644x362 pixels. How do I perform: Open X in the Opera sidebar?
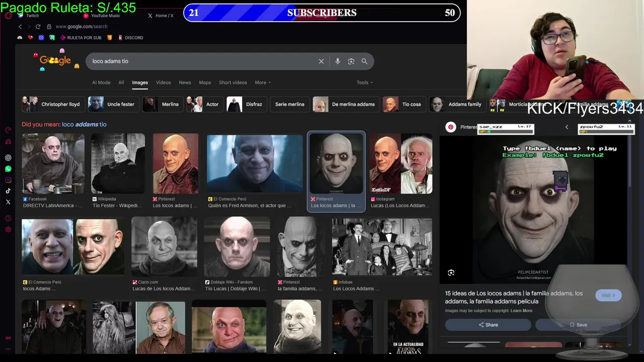tap(8, 202)
